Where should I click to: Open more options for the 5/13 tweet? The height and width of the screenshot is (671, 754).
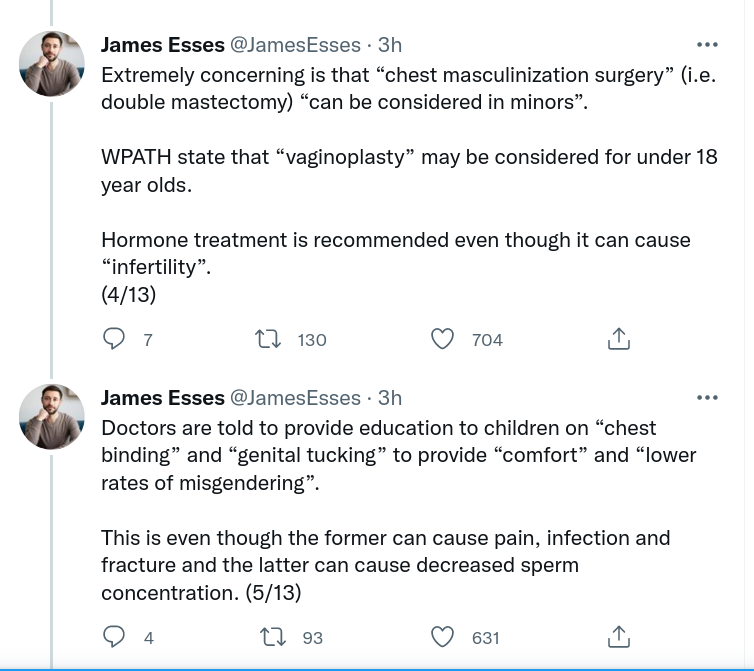pos(707,397)
